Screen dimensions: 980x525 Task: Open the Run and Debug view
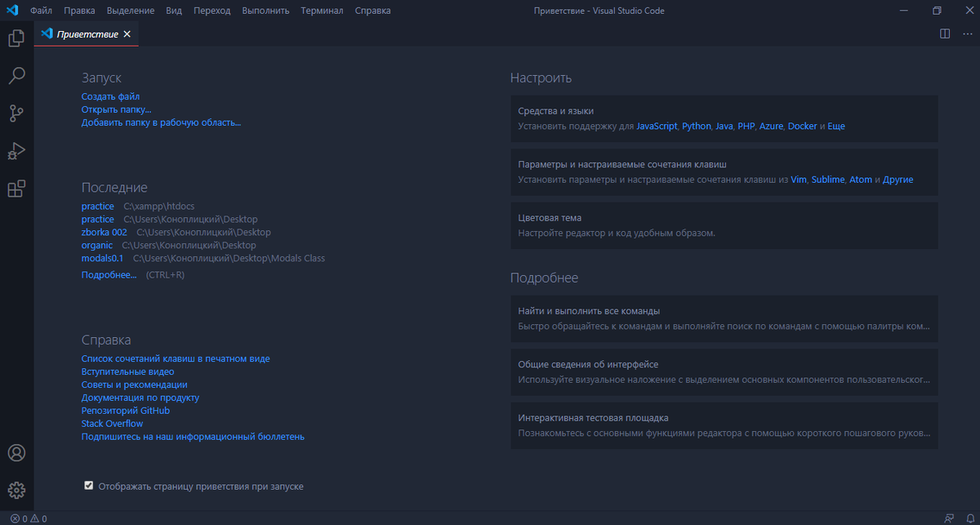[x=16, y=151]
